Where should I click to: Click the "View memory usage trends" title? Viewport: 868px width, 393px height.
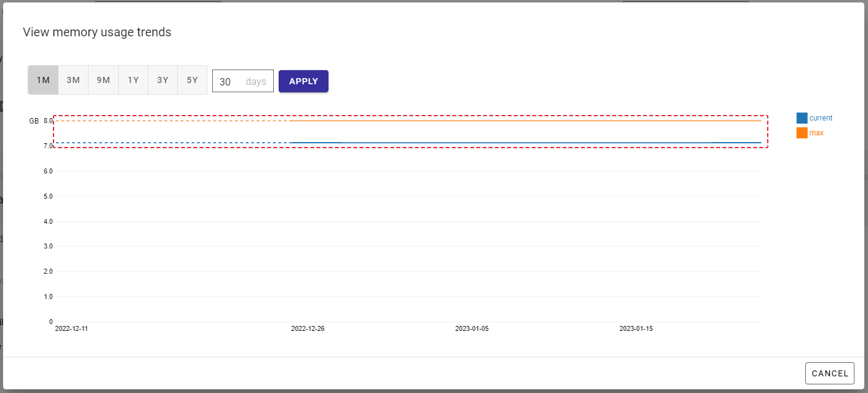tap(97, 33)
